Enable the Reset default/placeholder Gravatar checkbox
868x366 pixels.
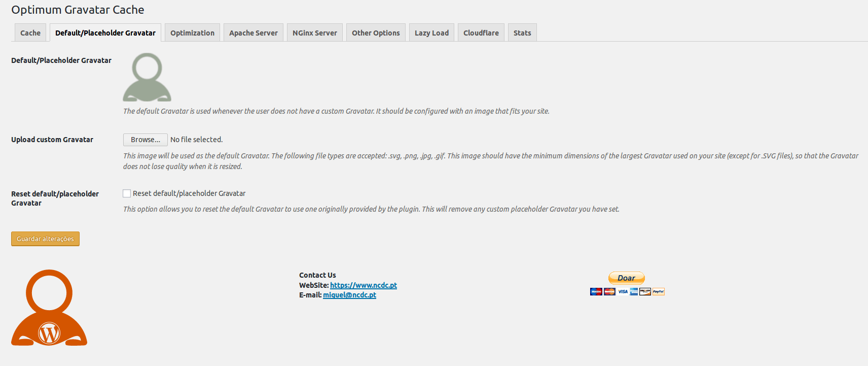(127, 193)
